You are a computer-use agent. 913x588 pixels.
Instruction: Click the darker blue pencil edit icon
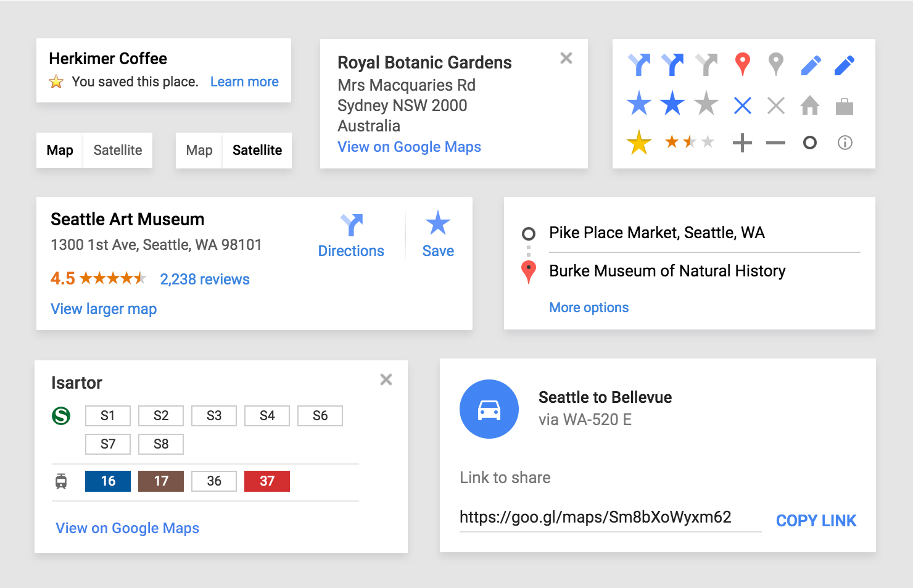pyautogui.click(x=844, y=65)
